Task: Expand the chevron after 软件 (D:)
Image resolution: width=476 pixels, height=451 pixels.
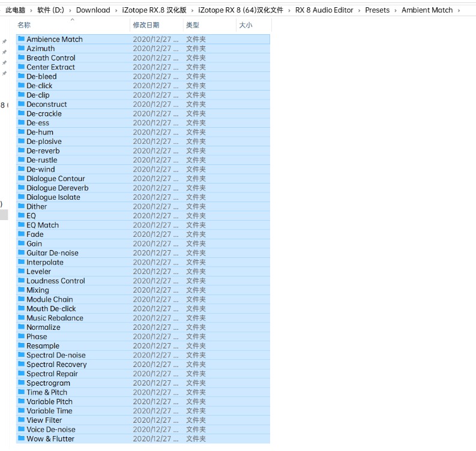Action: [70, 11]
